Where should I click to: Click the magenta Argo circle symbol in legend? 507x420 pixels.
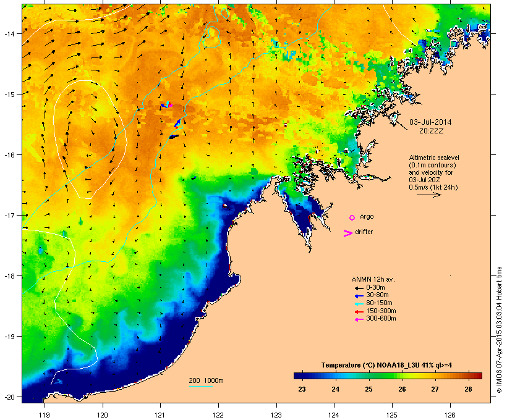coord(352,217)
